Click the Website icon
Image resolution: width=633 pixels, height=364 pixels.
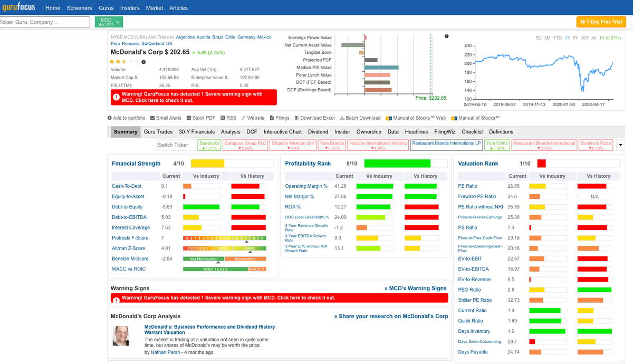[244, 118]
